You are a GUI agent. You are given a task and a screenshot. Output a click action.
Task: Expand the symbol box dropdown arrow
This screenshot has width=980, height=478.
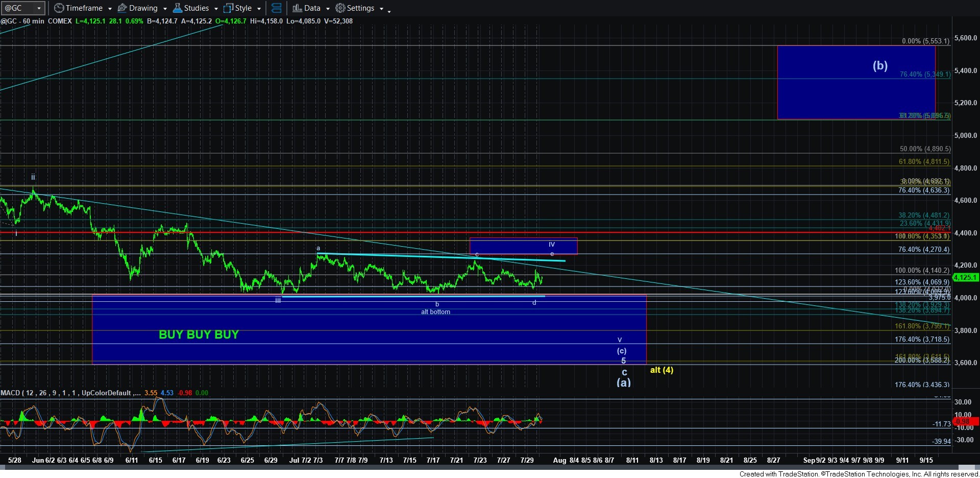click(39, 8)
